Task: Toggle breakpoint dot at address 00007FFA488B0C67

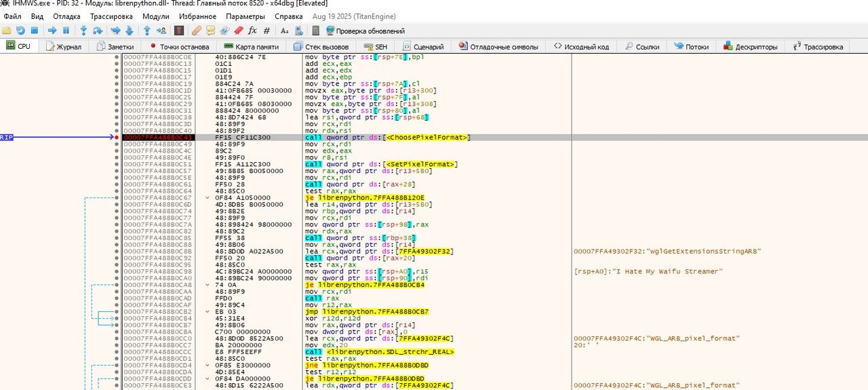Action: (117, 197)
